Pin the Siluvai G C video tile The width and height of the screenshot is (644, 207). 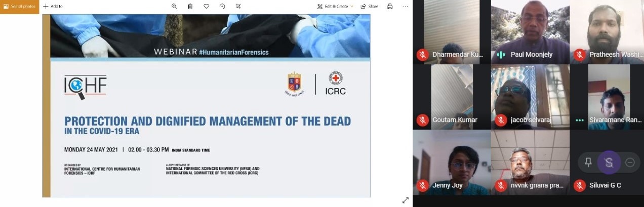(x=588, y=162)
